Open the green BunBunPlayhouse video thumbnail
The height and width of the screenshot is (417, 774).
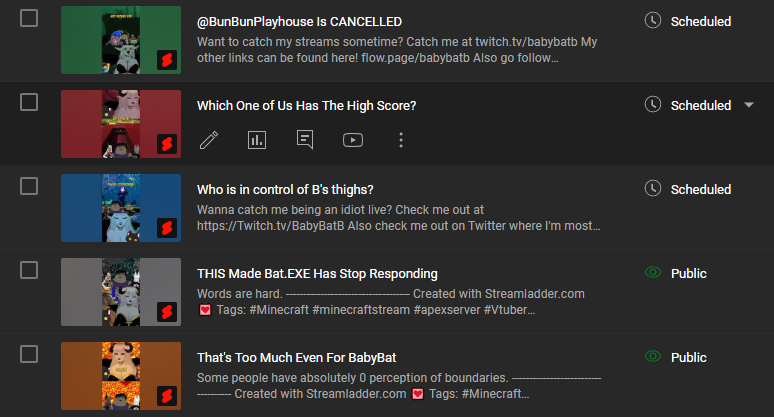click(121, 39)
